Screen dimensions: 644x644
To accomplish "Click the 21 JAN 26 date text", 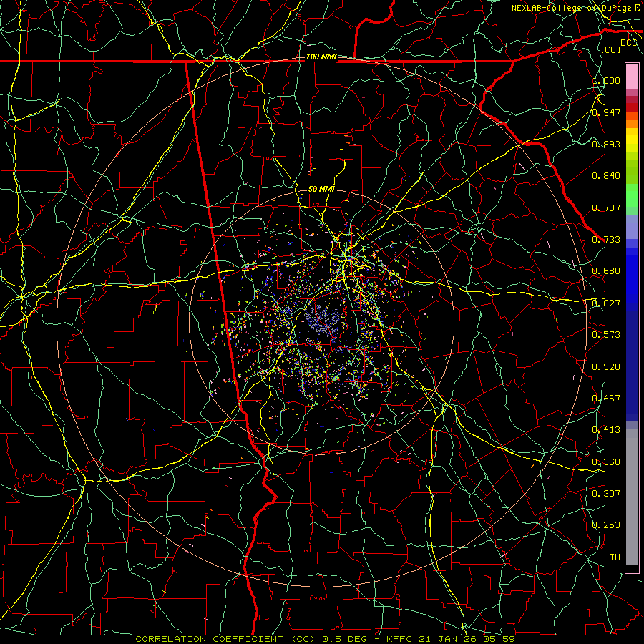I will (449, 639).
